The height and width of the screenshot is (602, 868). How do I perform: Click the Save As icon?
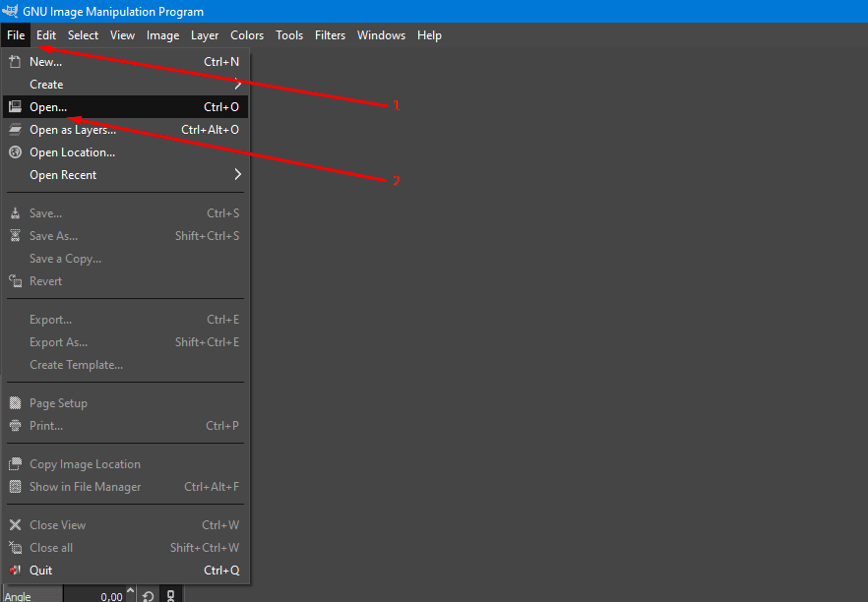15,236
